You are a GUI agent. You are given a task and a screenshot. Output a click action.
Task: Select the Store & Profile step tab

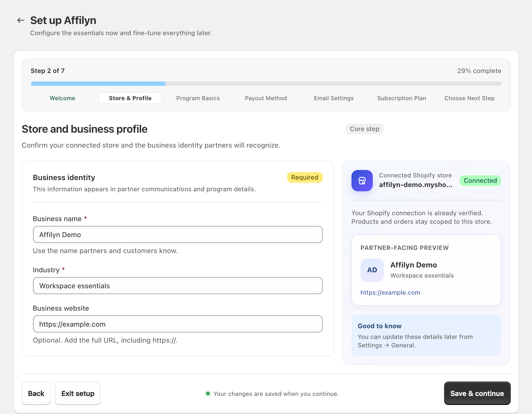130,98
